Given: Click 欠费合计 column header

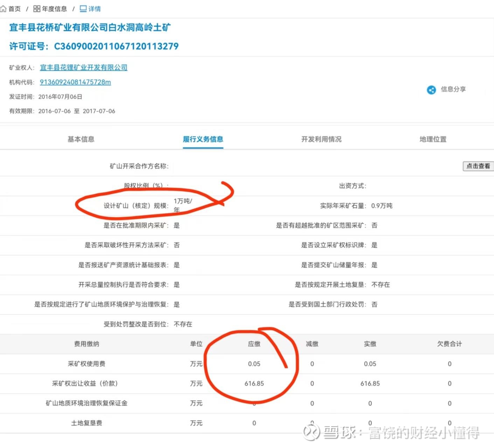Looking at the screenshot, I should point(450,344).
